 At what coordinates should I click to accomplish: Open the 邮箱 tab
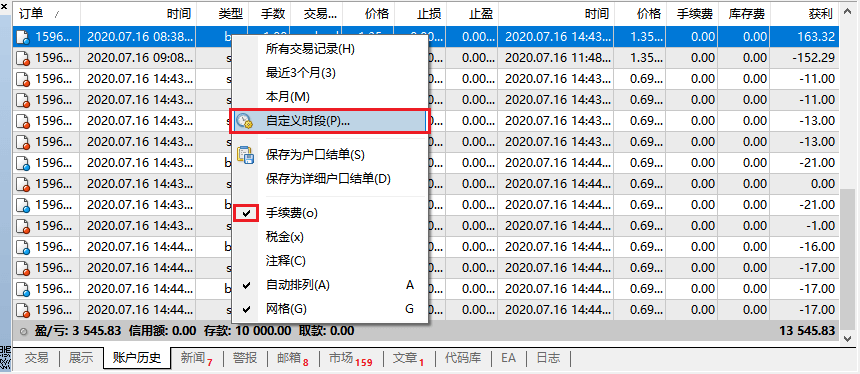click(x=293, y=359)
